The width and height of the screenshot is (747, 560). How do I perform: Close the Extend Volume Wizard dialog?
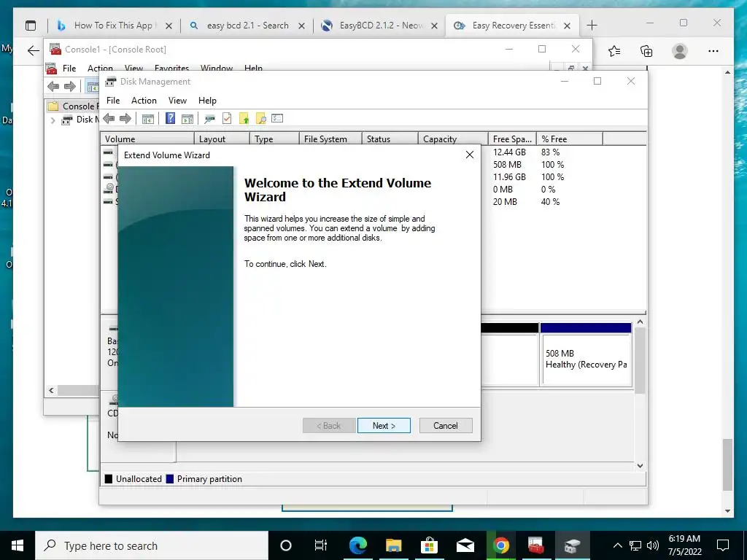[469, 155]
